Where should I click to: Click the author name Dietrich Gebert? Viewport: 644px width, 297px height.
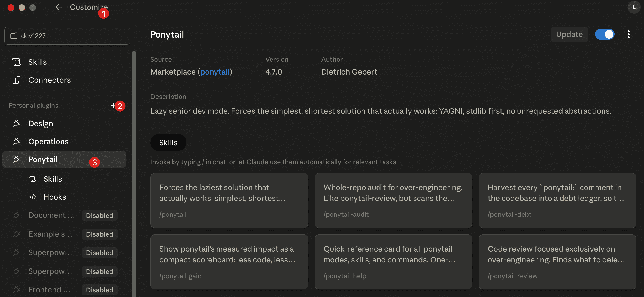(x=349, y=72)
